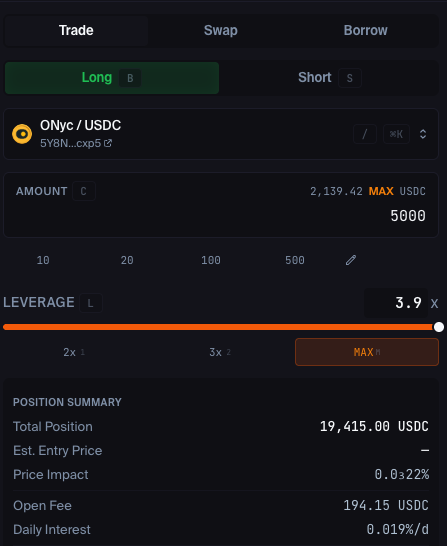The width and height of the screenshot is (447, 546).
Task: Click the C shortcut badge beside AMOUNT
Action: click(x=84, y=191)
